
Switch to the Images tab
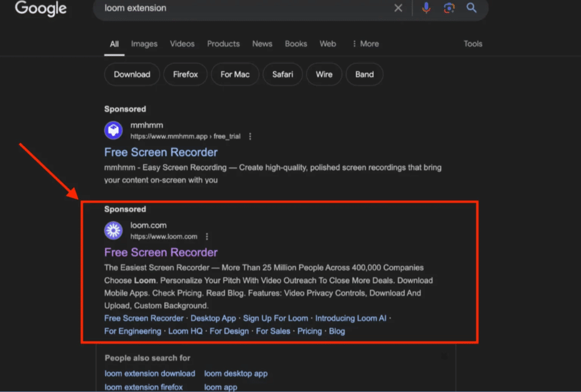(144, 44)
